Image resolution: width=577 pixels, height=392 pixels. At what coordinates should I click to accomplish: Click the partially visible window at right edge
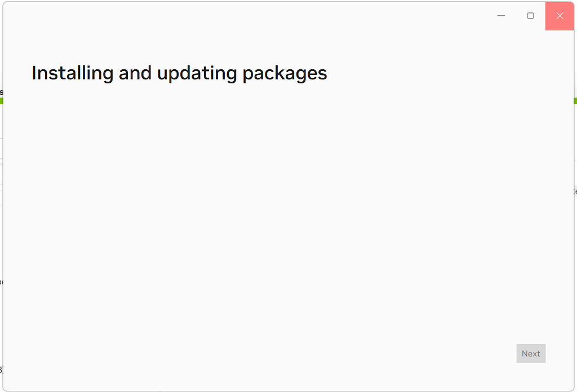click(x=575, y=191)
